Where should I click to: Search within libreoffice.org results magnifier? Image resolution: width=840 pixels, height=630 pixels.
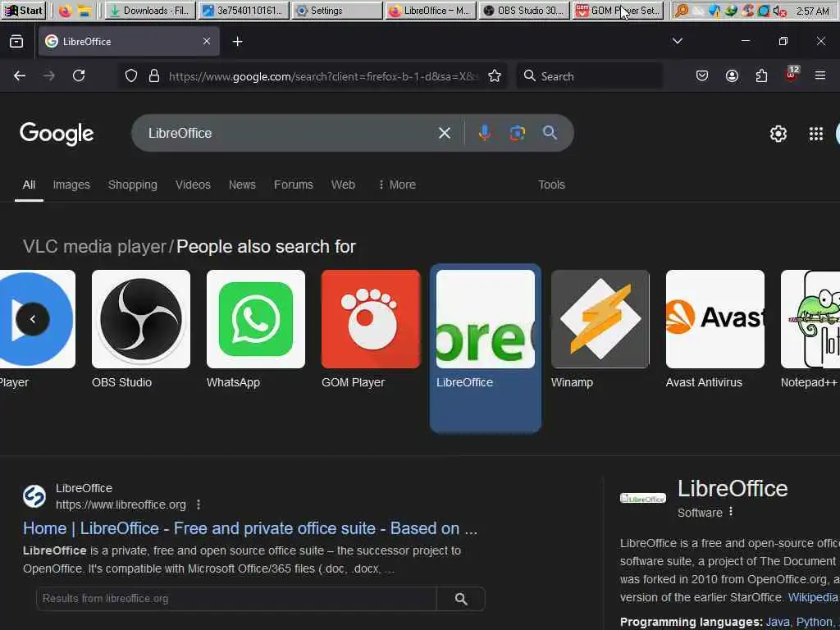(x=461, y=598)
